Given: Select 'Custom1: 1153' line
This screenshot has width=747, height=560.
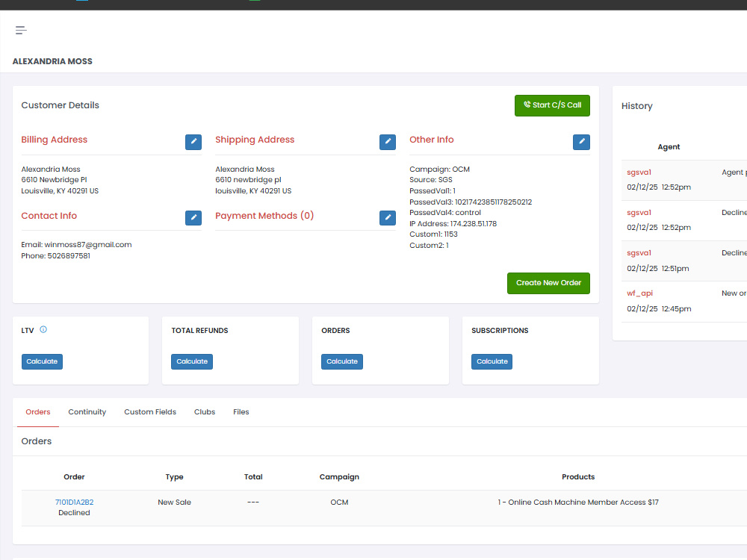Looking at the screenshot, I should pyautogui.click(x=433, y=234).
